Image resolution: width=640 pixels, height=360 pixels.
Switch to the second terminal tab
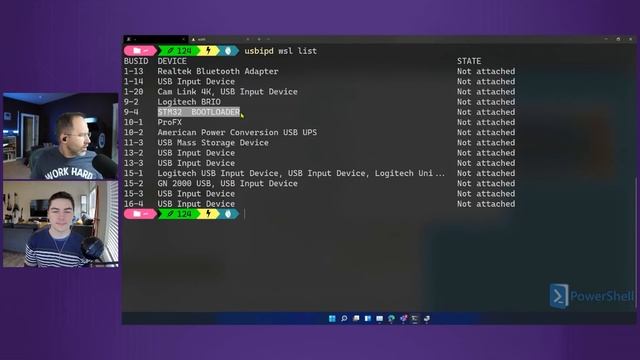pyautogui.click(x=220, y=39)
